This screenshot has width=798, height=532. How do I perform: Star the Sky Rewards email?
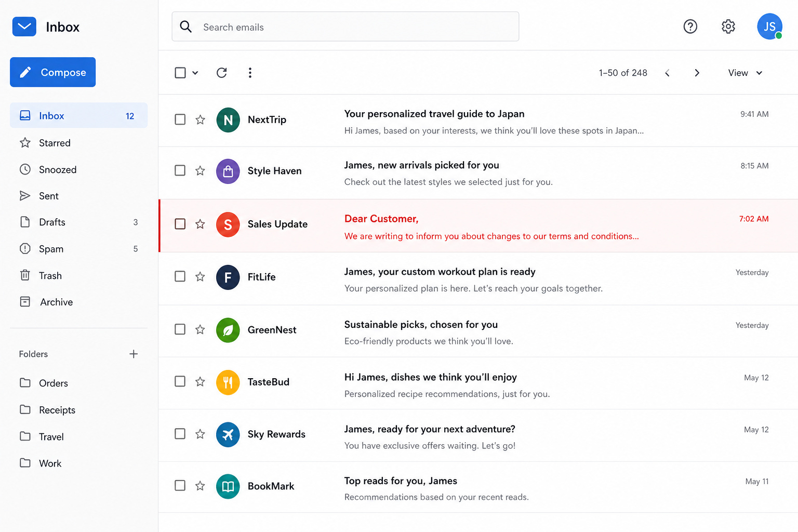[x=200, y=434]
